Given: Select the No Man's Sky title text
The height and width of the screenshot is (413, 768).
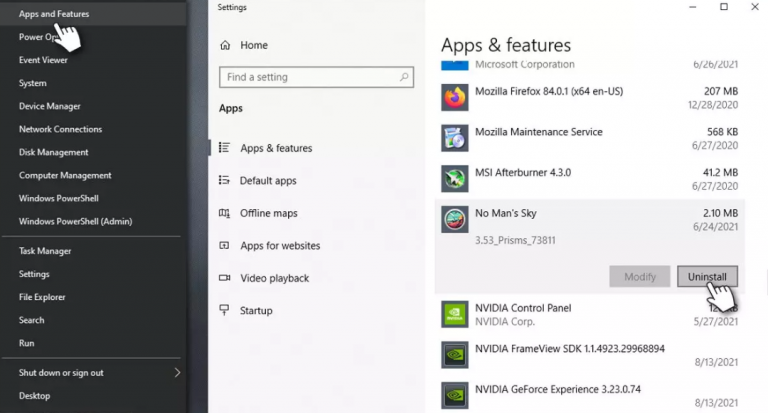Looking at the screenshot, I should (505, 213).
